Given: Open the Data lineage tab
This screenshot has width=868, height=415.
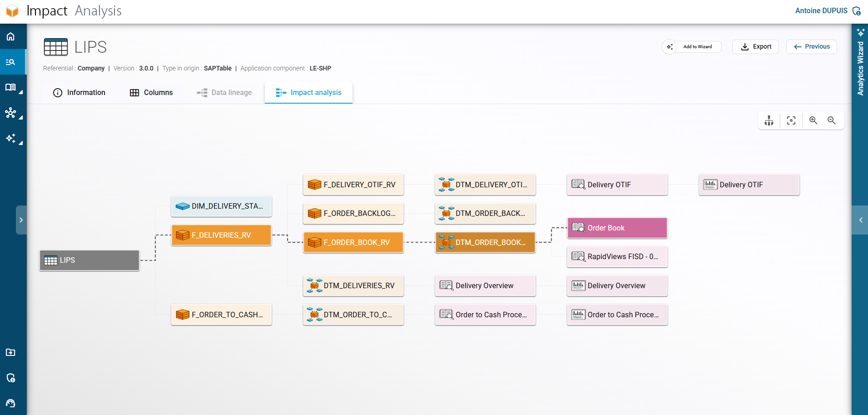Looking at the screenshot, I should 224,93.
